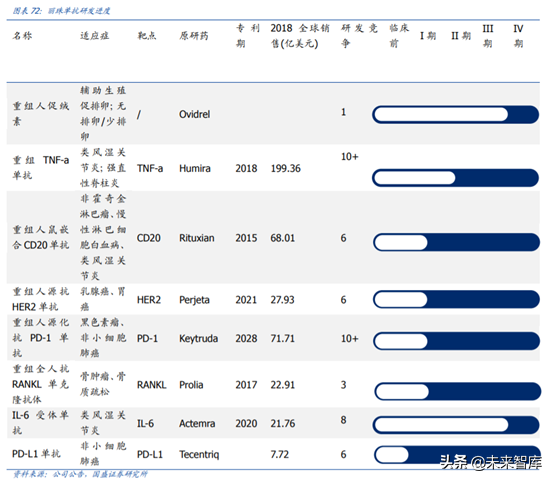
Task: Click the sales value 7.72
Action: [x=279, y=454]
